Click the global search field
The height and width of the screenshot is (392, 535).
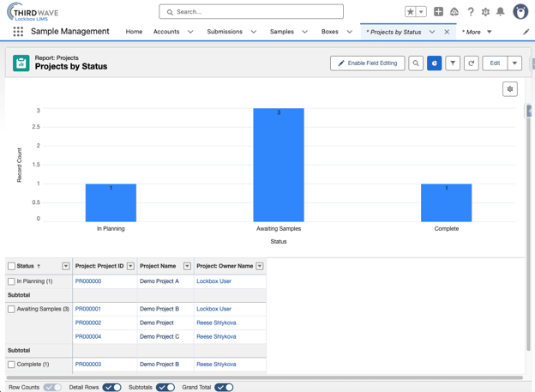(251, 12)
